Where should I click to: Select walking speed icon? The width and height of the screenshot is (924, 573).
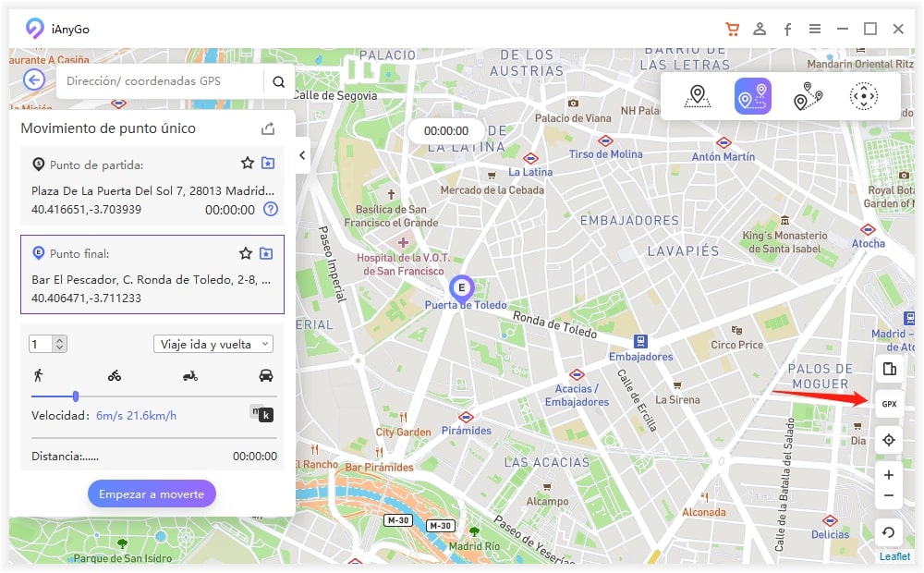pos(39,375)
